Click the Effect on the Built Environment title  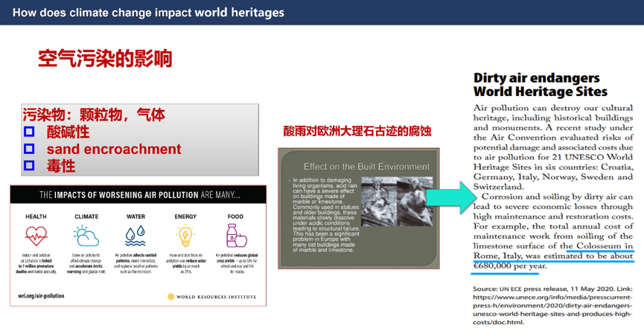click(366, 166)
